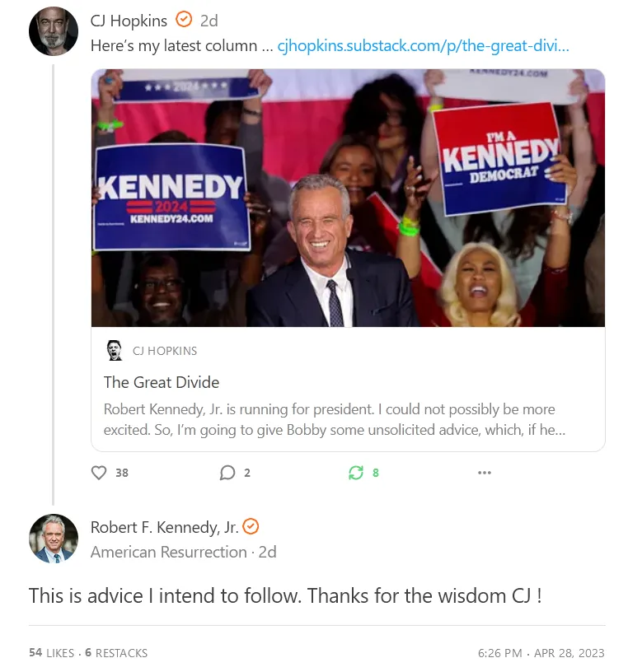Image resolution: width=628 pixels, height=672 pixels.
Task: Open Robert F. Kennedy Jr.'s profile avatar
Action: tap(54, 539)
